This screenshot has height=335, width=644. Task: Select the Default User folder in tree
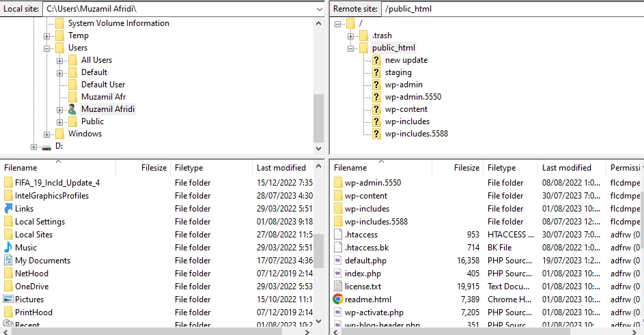[103, 85]
